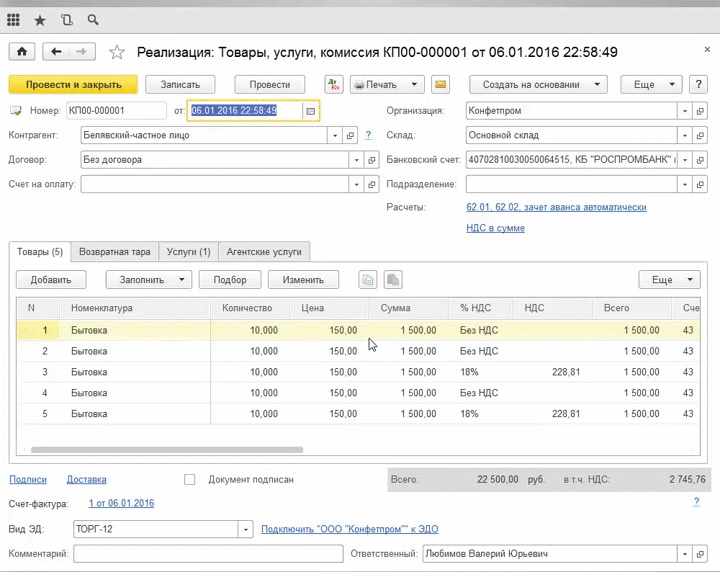Toggle the Документ подписан checkbox
The image size is (720, 572).
coord(190,479)
